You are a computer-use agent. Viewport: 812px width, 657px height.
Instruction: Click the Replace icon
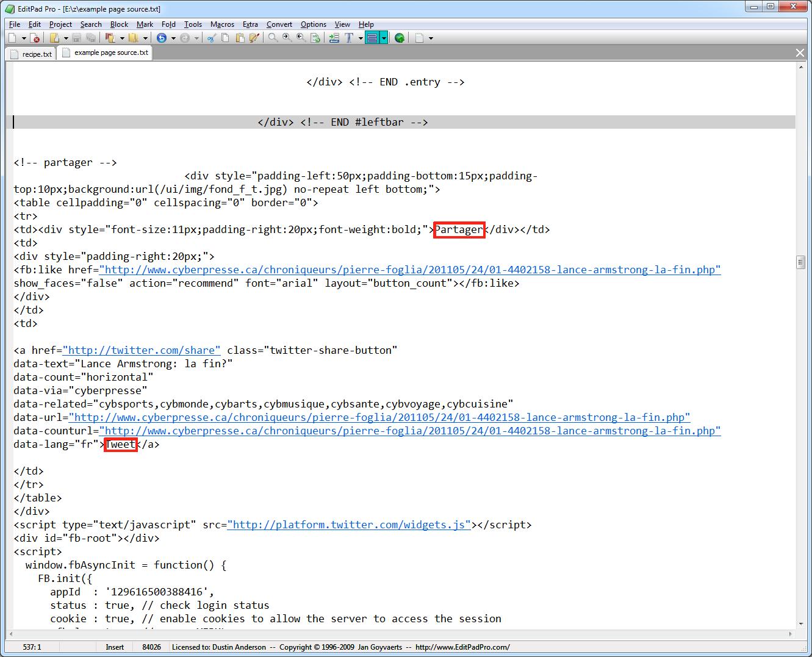(315, 38)
